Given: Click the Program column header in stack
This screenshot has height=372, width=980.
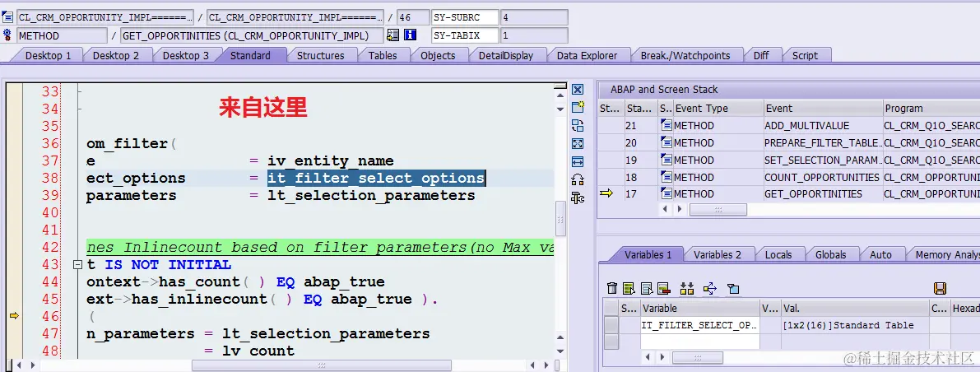Looking at the screenshot, I should [931, 108].
